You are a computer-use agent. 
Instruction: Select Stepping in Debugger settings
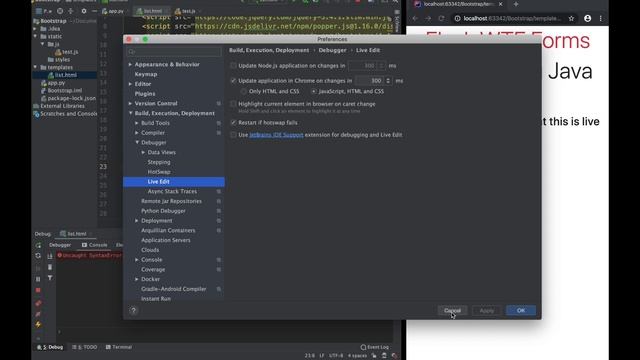pyautogui.click(x=159, y=162)
